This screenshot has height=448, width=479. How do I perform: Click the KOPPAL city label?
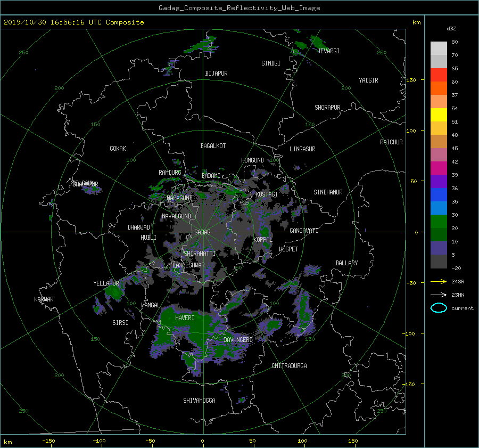(263, 239)
